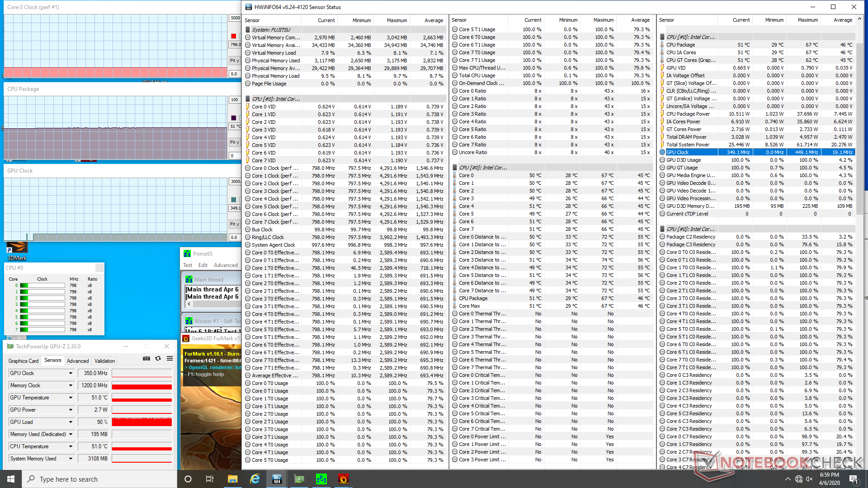
Task: Click the Prime95 Worker #1 window icon
Action: click(x=189, y=321)
